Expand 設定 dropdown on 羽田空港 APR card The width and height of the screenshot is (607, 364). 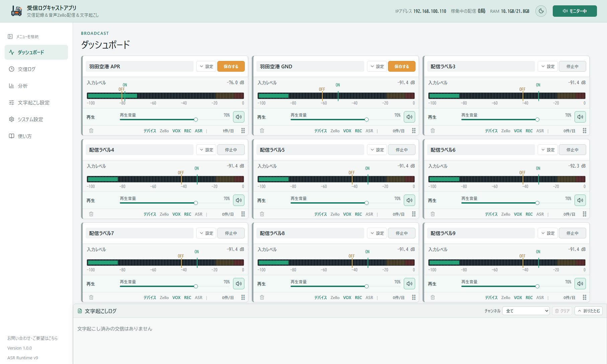click(206, 66)
